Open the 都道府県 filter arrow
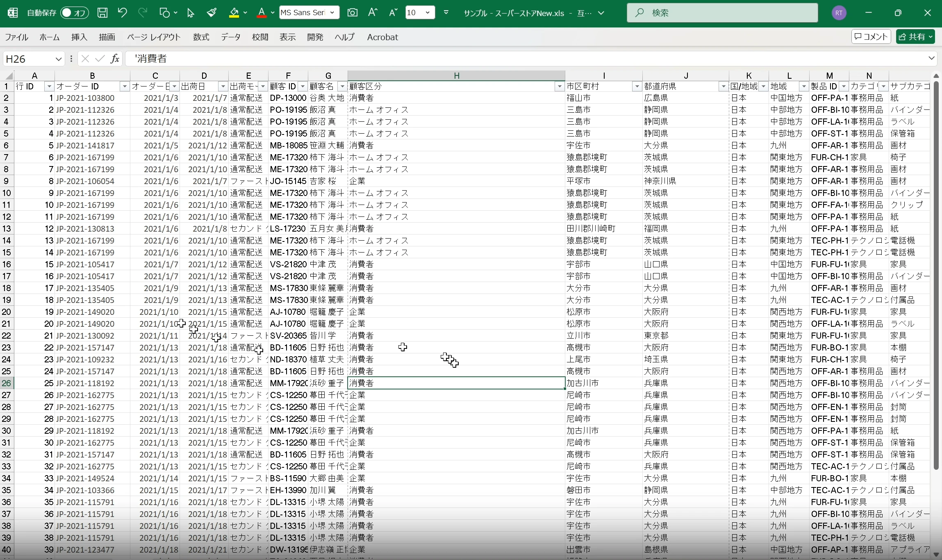This screenshot has width=942, height=560. point(724,87)
